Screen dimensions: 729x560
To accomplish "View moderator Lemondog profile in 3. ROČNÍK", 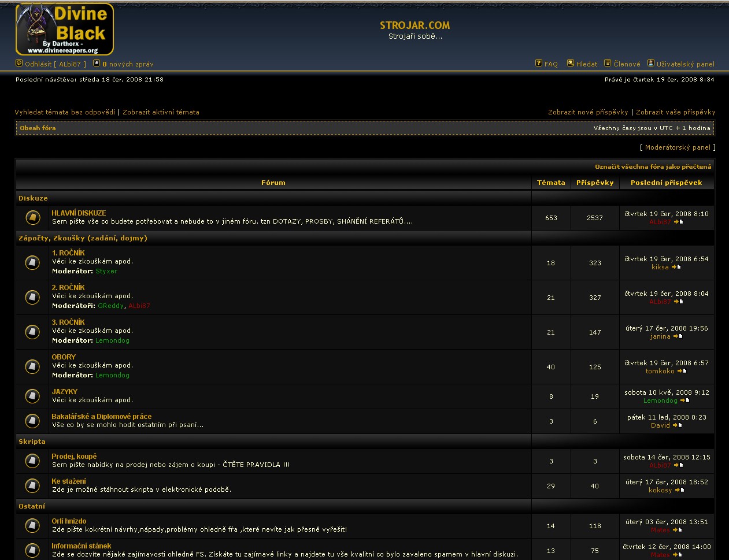I will (x=112, y=340).
